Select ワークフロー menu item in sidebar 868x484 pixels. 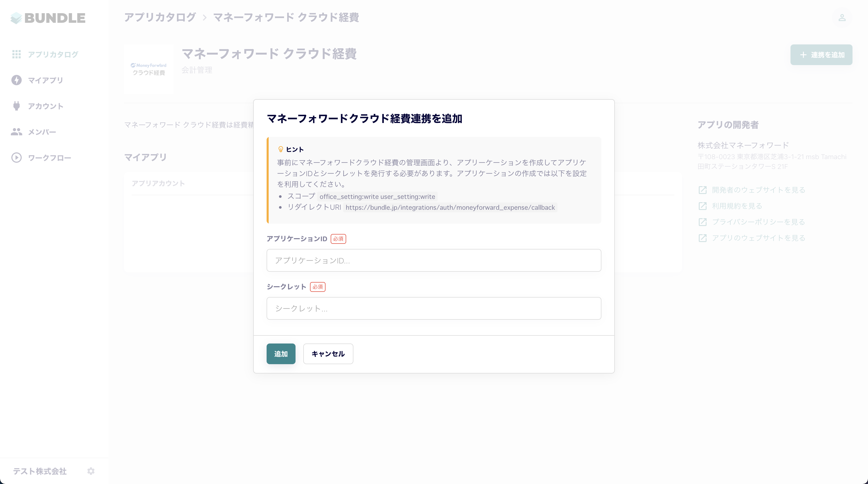point(49,158)
